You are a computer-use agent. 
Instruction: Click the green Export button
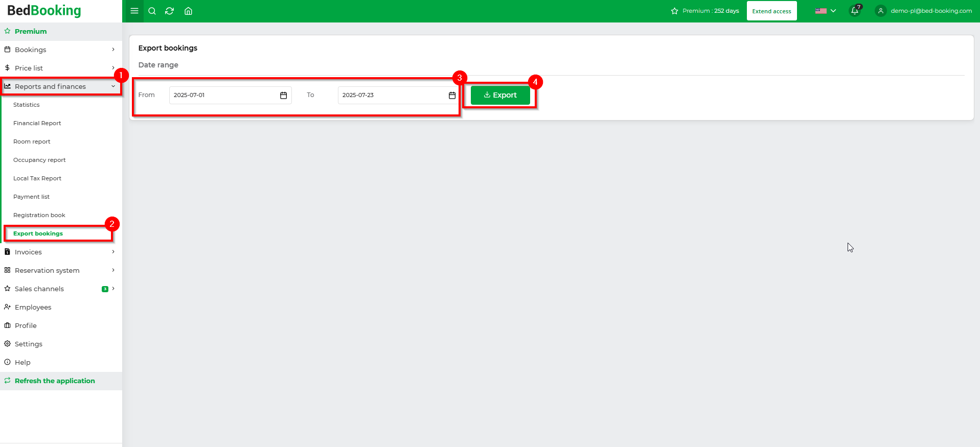pos(500,95)
